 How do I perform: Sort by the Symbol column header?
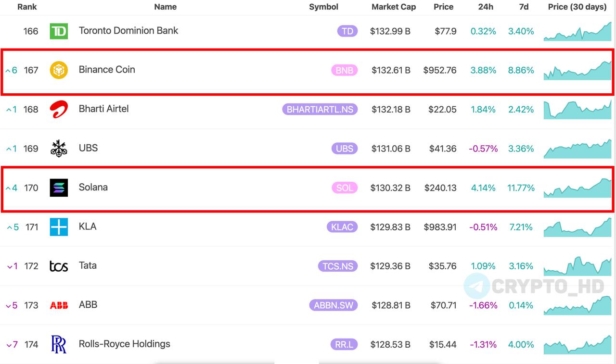[x=323, y=7]
